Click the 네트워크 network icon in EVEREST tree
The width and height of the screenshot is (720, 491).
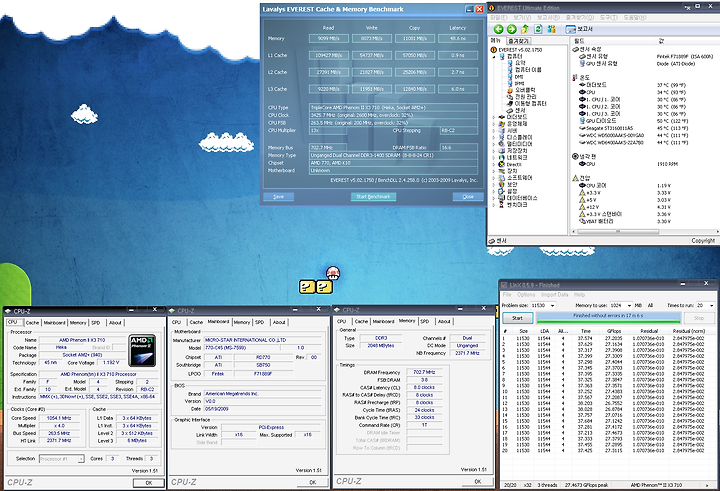coord(502,158)
